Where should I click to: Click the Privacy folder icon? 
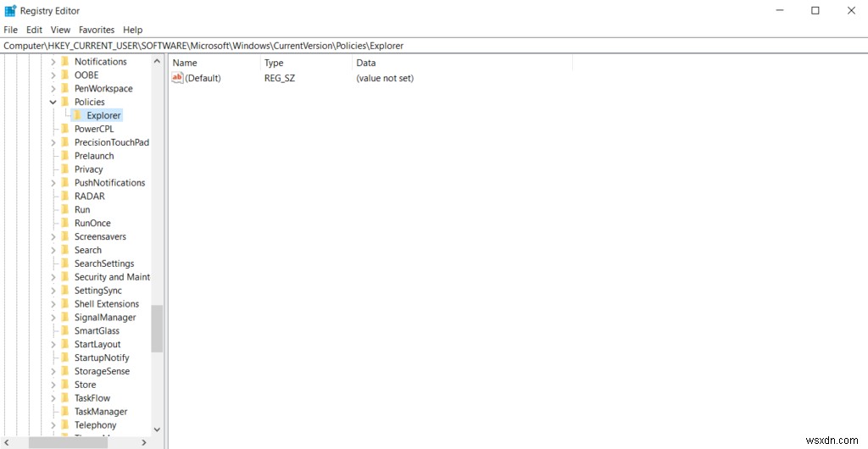tap(65, 169)
